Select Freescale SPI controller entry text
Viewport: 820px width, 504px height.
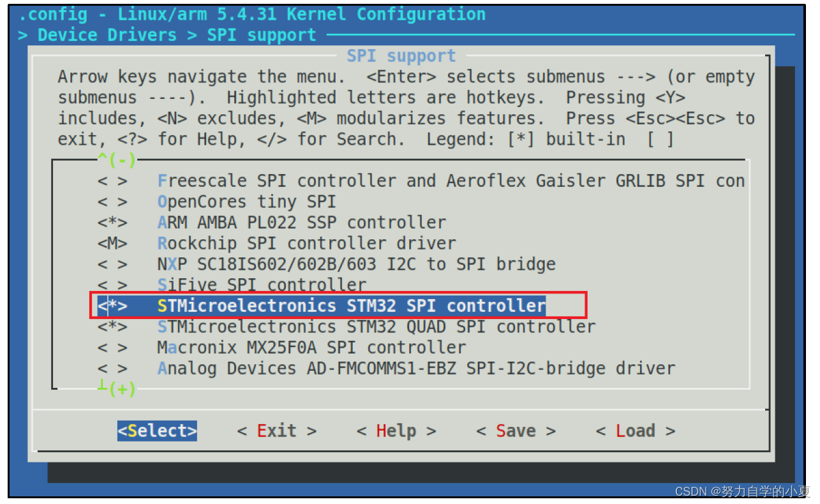(x=451, y=181)
